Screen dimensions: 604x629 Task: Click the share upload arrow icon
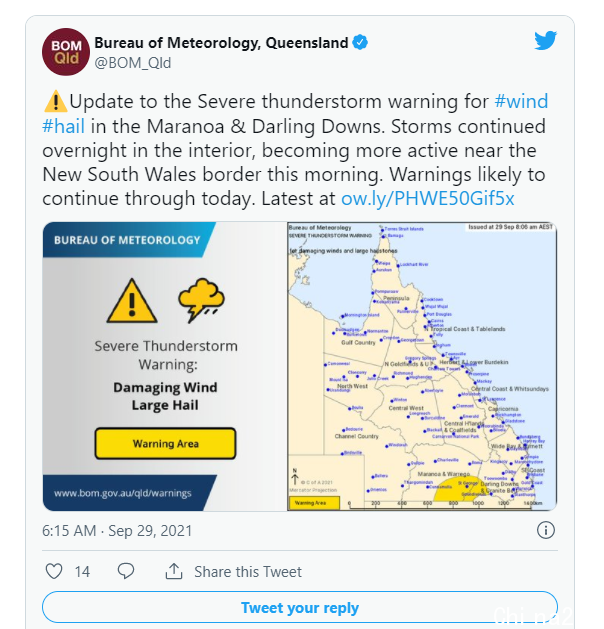[x=174, y=571]
